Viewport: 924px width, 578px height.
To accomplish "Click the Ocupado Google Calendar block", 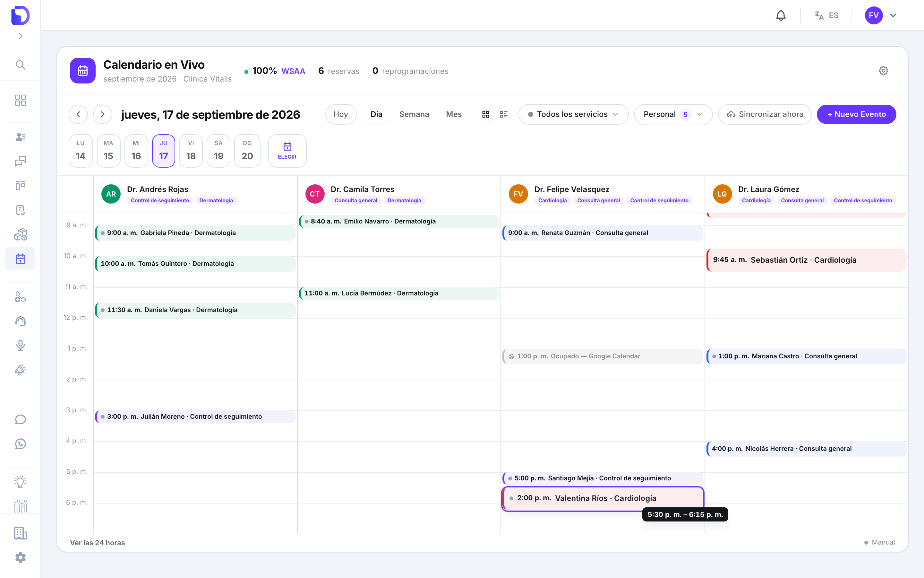I will 603,356.
